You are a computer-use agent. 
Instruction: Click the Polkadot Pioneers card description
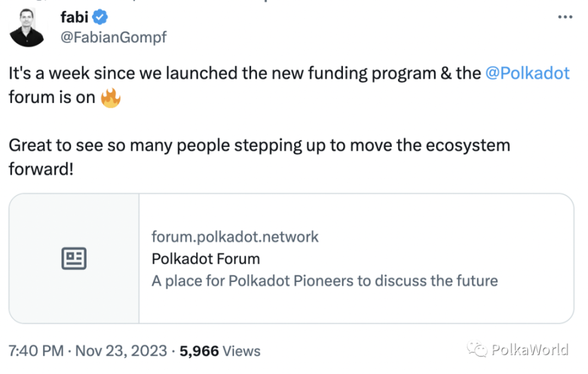click(324, 281)
